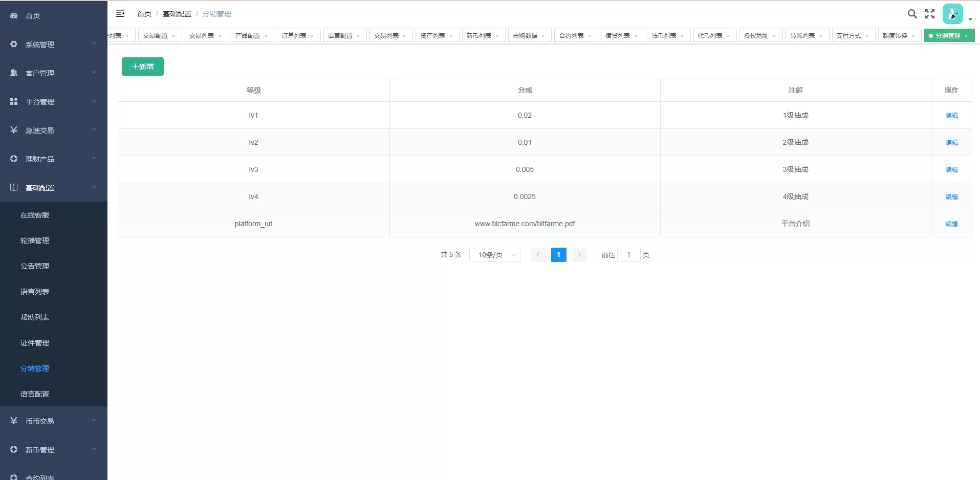Viewport: 980px width, 480px height.
Task: Go to previous page arrow
Action: (538, 255)
